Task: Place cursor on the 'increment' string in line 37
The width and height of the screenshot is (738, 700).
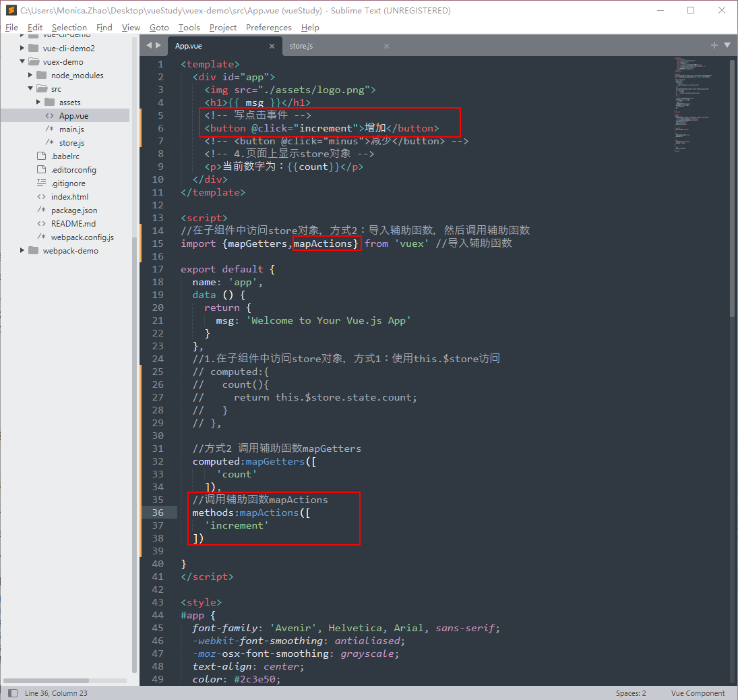Action: (237, 525)
